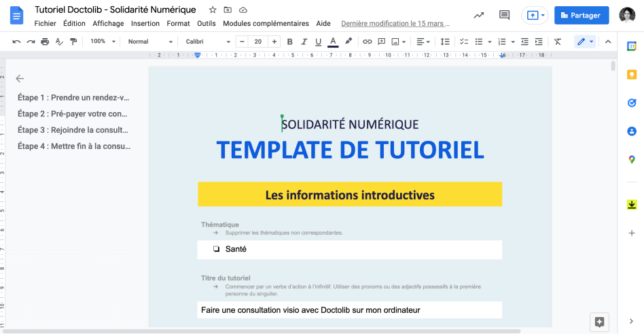Click the undo arrow
This screenshot has width=644, height=334.
16,41
